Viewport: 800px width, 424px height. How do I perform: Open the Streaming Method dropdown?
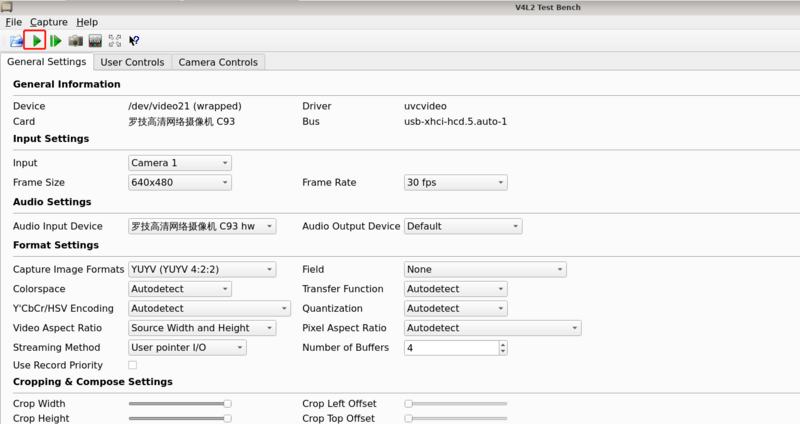tap(187, 348)
